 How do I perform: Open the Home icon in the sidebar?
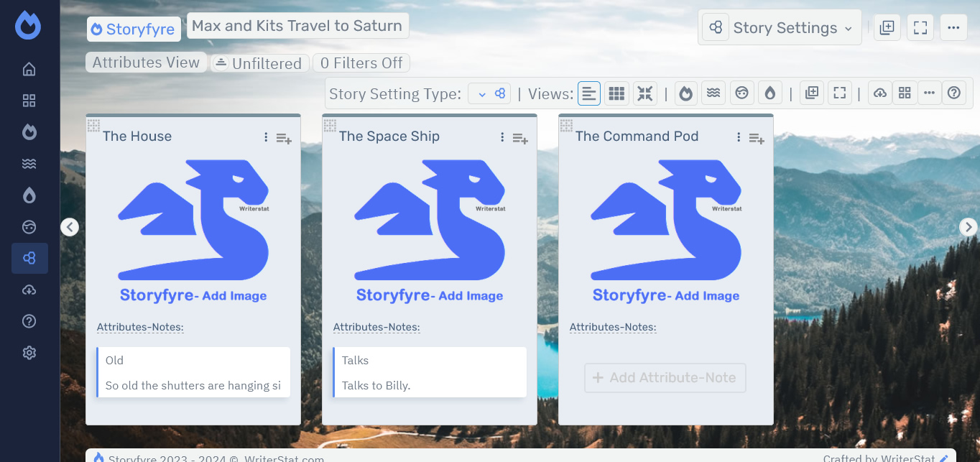click(x=29, y=68)
